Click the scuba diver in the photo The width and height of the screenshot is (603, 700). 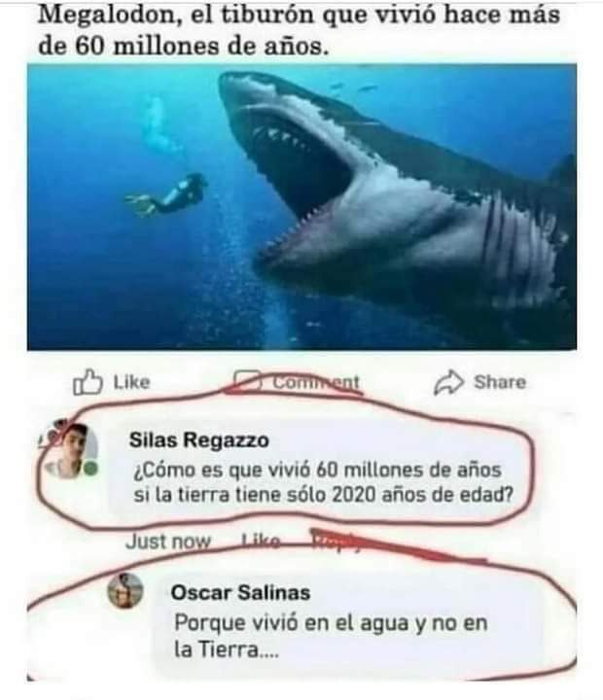167,194
